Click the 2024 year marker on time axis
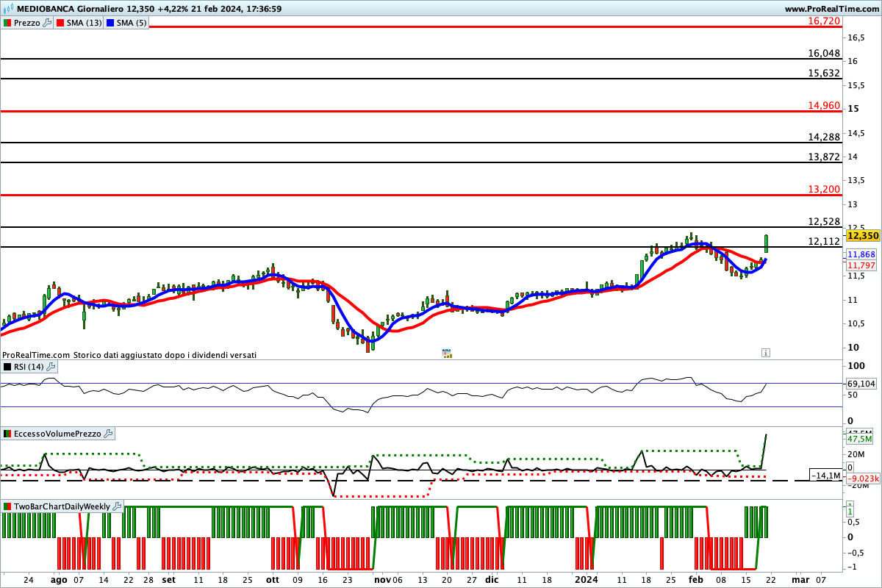The image size is (882, 588). coord(586,579)
